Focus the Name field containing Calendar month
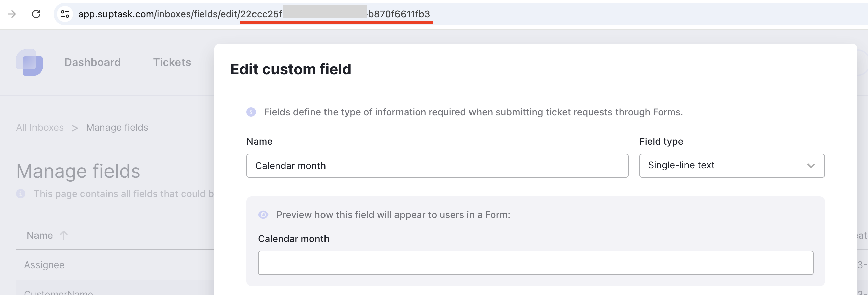 click(437, 166)
